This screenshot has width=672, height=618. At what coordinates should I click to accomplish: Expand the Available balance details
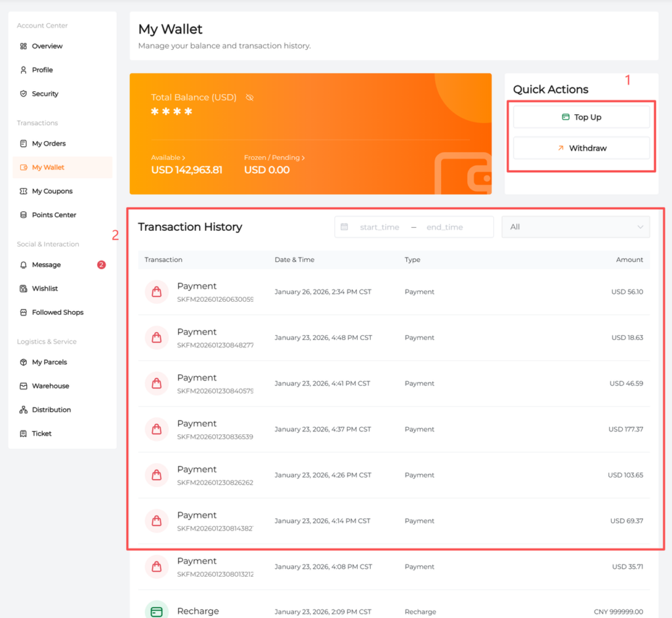coord(168,158)
